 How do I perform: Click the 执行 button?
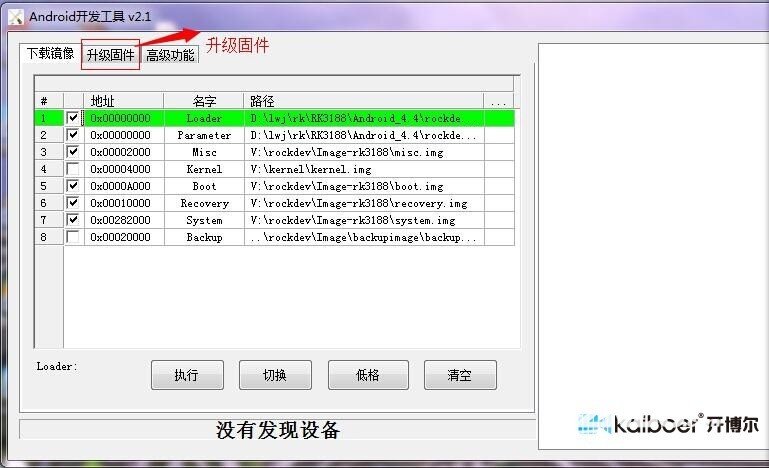point(187,375)
